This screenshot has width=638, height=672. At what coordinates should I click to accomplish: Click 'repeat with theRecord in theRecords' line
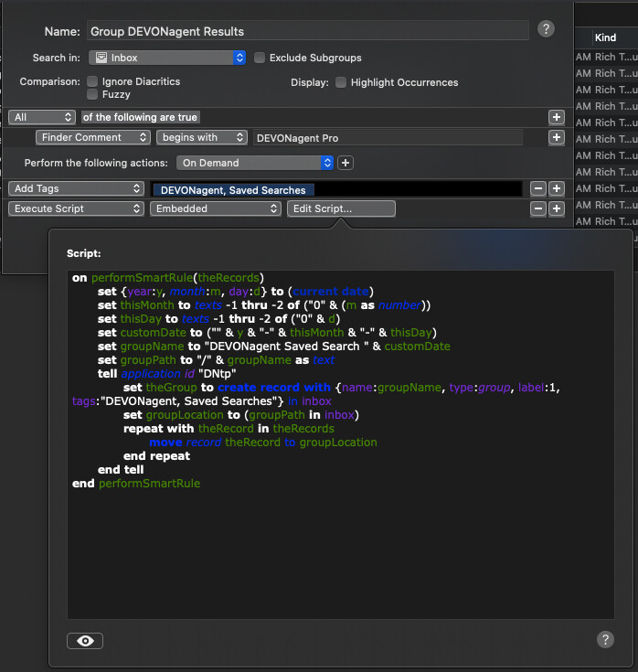coord(229,429)
